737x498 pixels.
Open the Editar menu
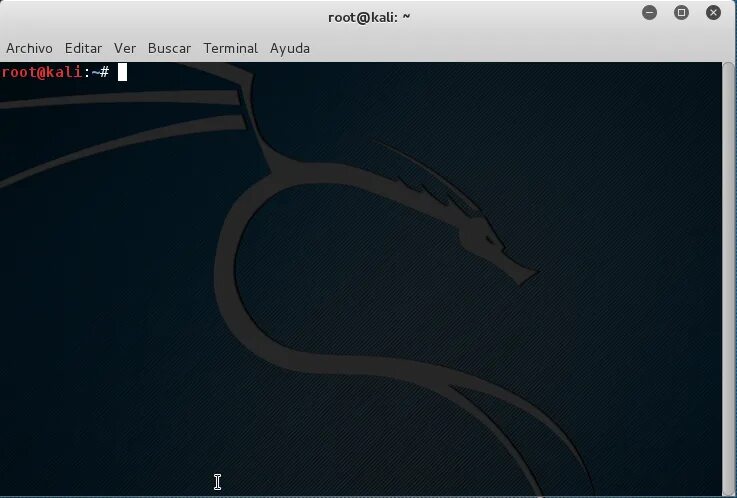(x=83, y=48)
